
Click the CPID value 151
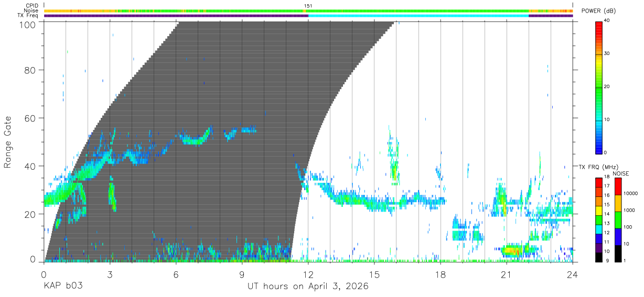(308, 6)
